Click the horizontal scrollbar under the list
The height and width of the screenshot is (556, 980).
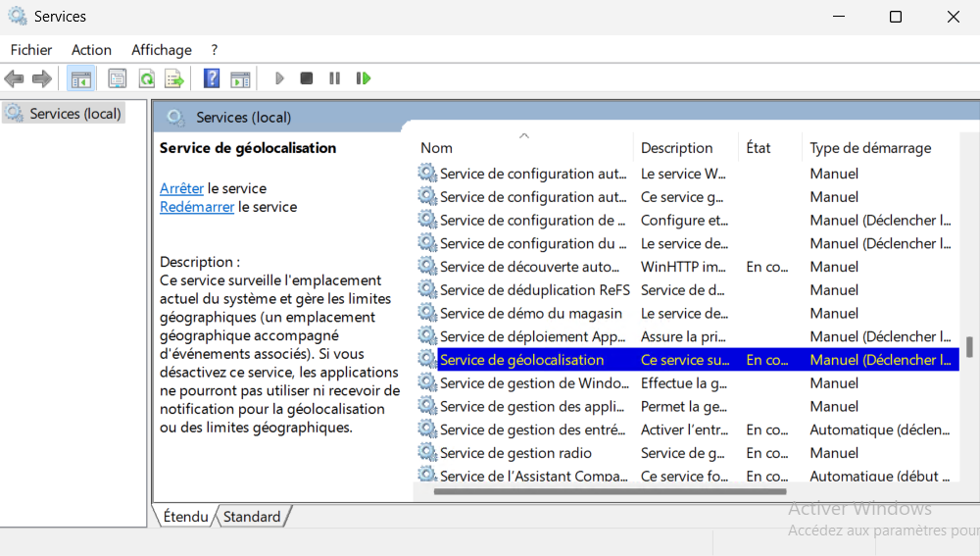[x=610, y=491]
